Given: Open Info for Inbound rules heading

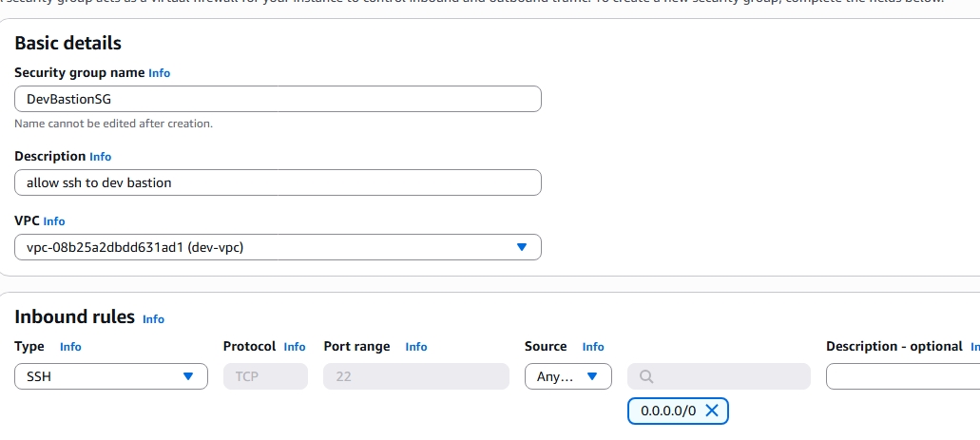Looking at the screenshot, I should pyautogui.click(x=153, y=319).
